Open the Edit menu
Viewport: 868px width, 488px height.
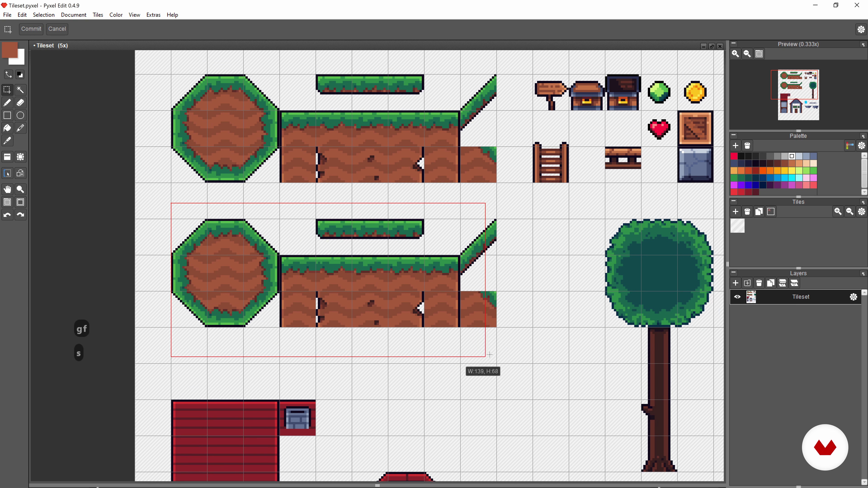pyautogui.click(x=22, y=15)
